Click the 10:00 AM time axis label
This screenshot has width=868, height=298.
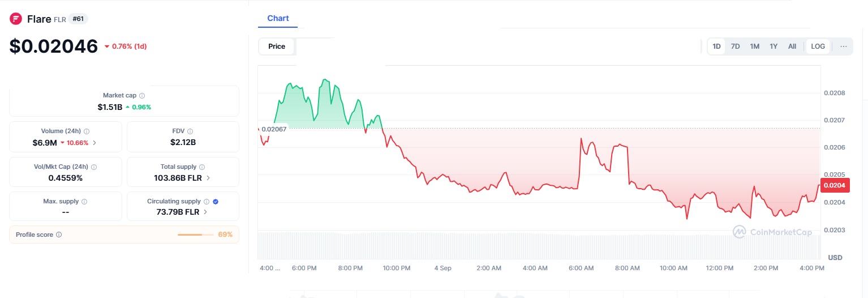(674, 268)
